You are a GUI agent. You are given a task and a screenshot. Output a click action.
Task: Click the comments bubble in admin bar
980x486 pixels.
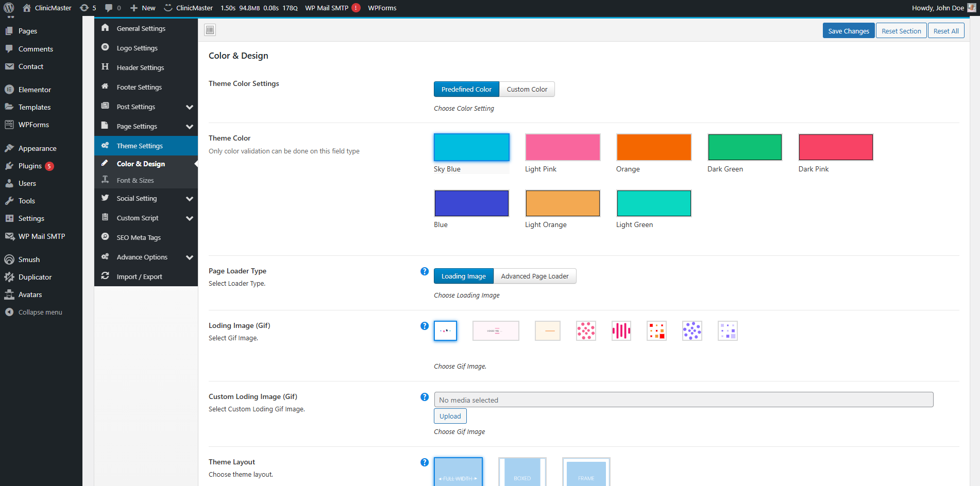point(112,8)
